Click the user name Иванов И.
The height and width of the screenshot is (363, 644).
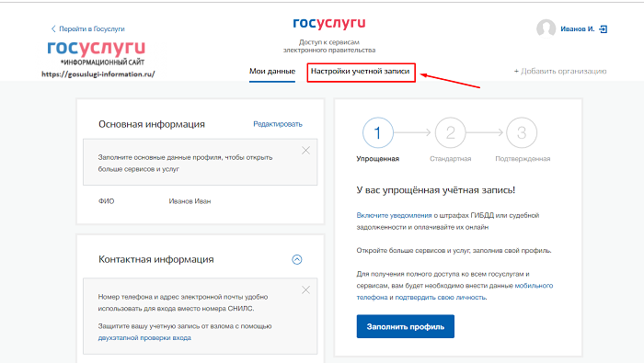pyautogui.click(x=578, y=29)
